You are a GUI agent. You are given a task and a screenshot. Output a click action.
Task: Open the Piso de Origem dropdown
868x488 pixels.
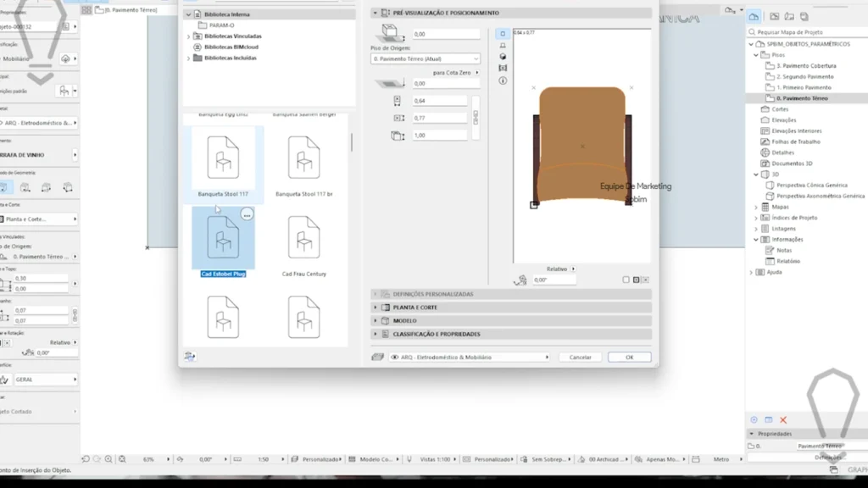426,58
